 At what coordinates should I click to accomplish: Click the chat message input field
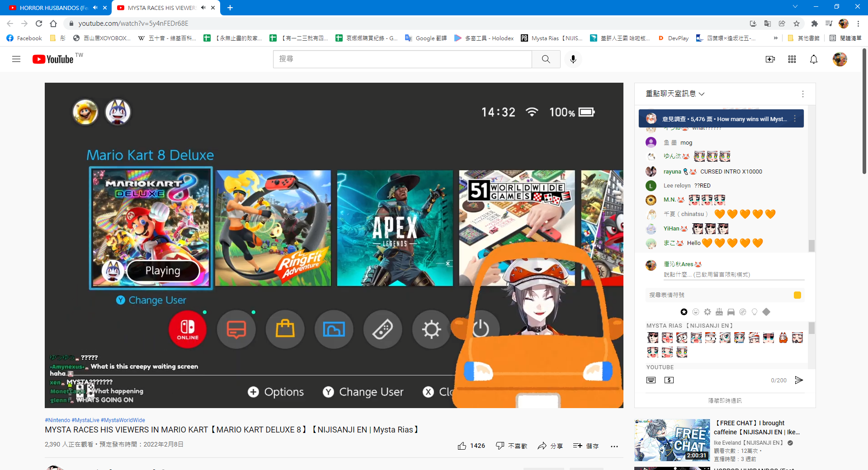click(733, 275)
